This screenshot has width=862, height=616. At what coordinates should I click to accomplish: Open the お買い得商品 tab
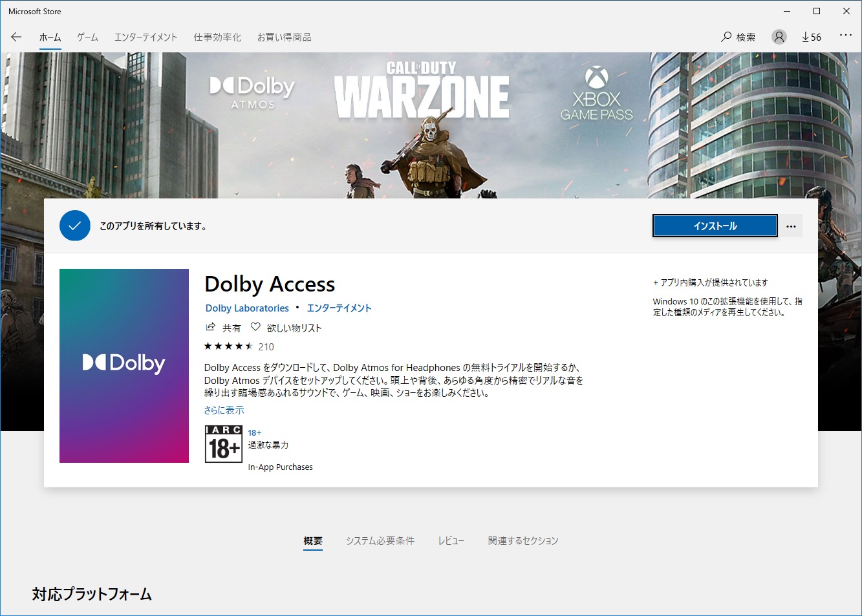point(285,37)
